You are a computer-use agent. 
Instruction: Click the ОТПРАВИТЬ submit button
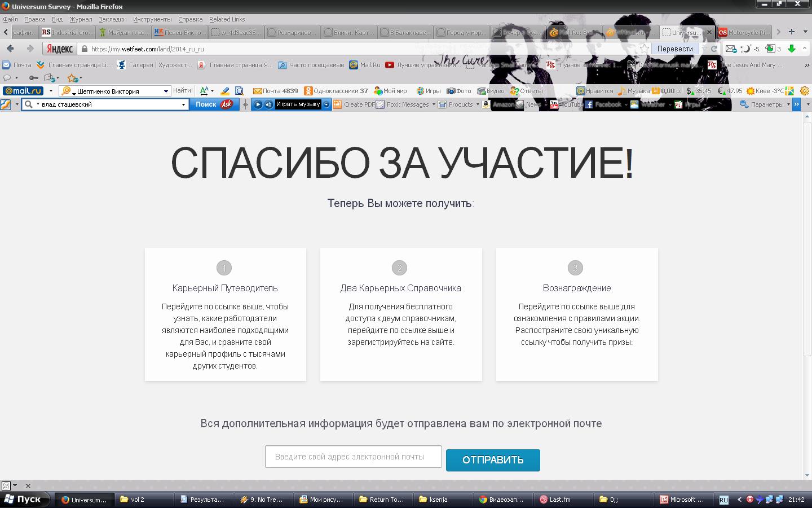pyautogui.click(x=493, y=460)
